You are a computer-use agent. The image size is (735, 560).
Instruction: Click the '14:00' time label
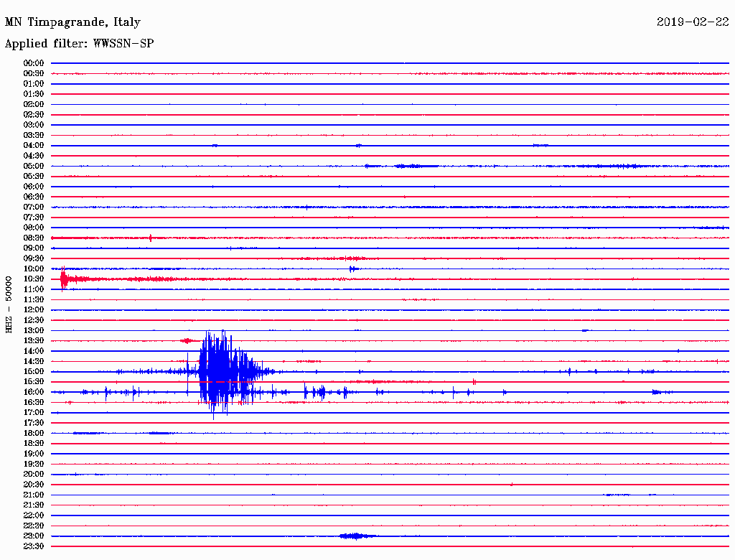[x=33, y=351]
